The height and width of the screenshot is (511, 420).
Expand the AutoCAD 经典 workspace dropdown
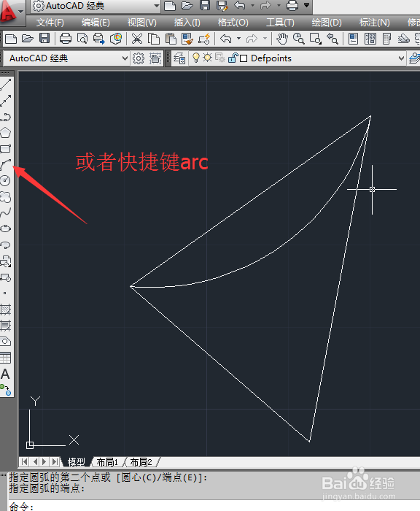(125, 58)
